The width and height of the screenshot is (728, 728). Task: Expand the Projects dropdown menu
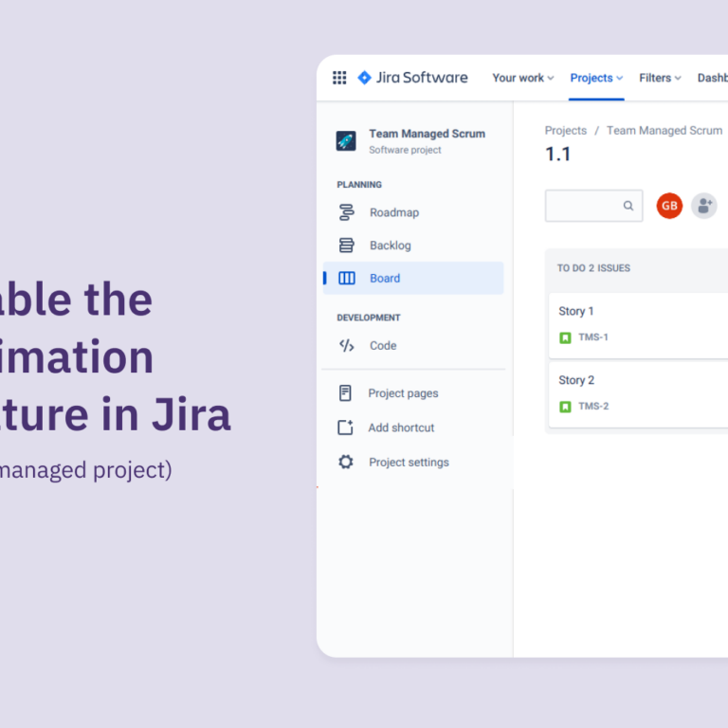596,78
